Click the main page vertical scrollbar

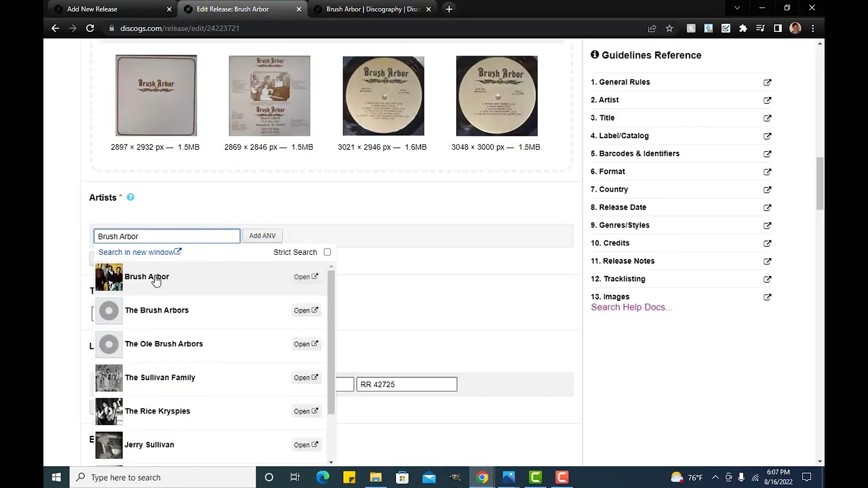[820, 183]
